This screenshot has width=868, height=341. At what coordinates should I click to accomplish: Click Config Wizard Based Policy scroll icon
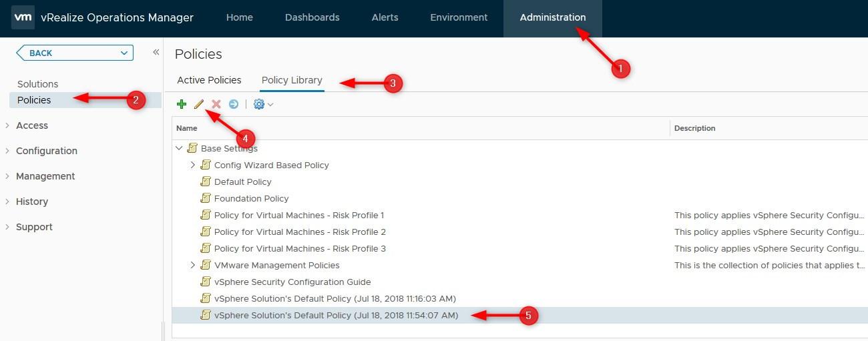[x=206, y=165]
